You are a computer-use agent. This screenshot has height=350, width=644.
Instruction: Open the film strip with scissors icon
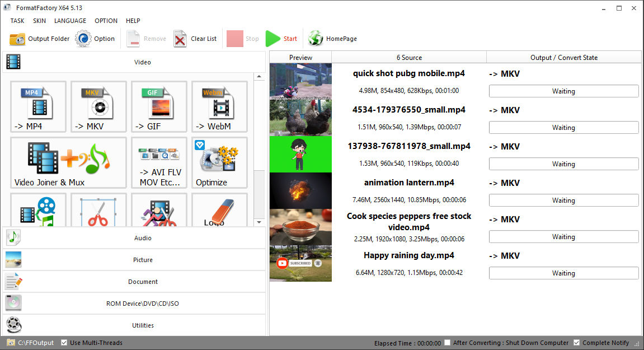pos(159,210)
